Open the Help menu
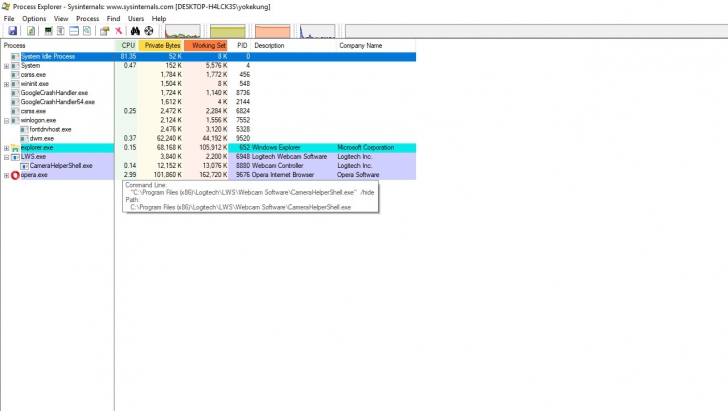 point(159,19)
